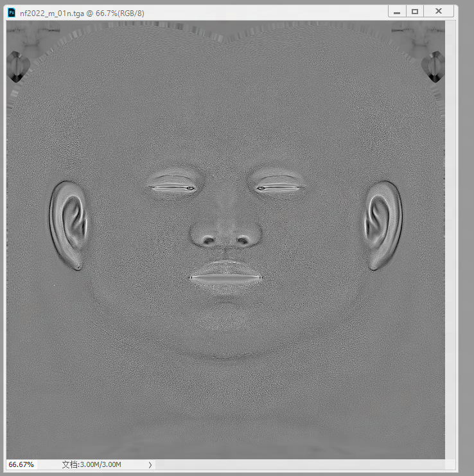This screenshot has height=476, width=474.
Task: Click the 66.67% zoom level field
Action: click(21, 464)
